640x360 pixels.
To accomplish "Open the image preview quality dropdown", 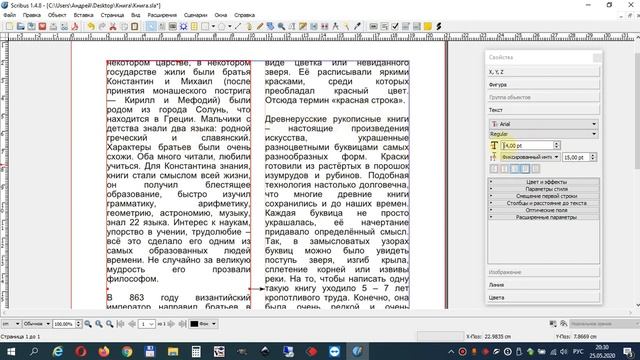I will 37,324.
